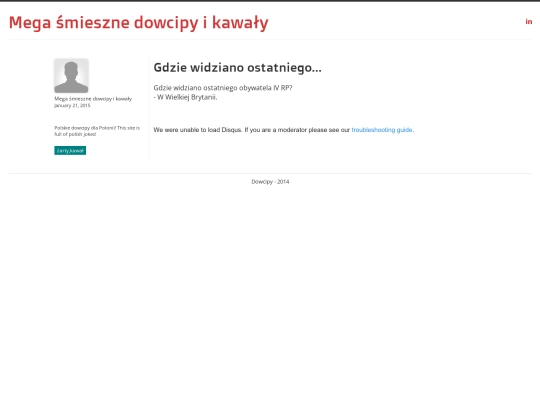Click the LinkedIn 'in' icon in the header

click(x=529, y=22)
